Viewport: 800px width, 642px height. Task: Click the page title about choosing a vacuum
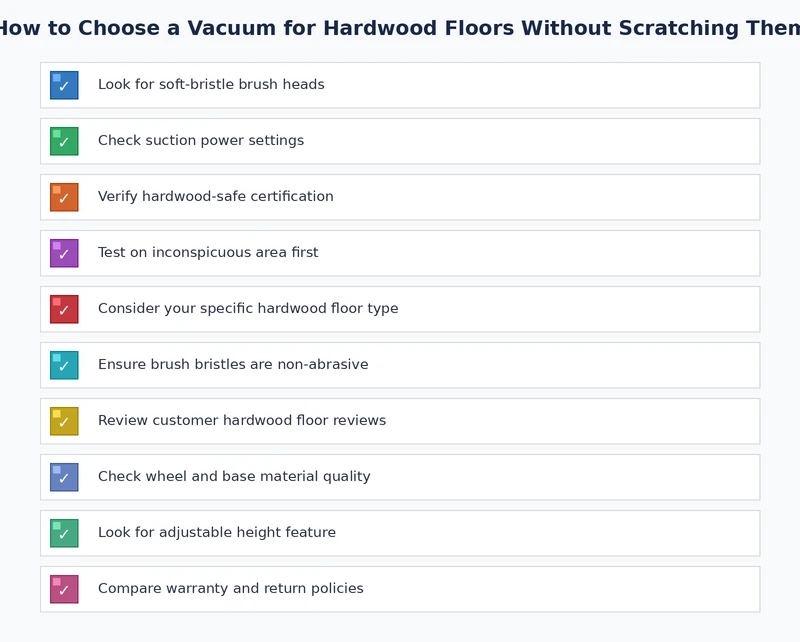tap(400, 28)
